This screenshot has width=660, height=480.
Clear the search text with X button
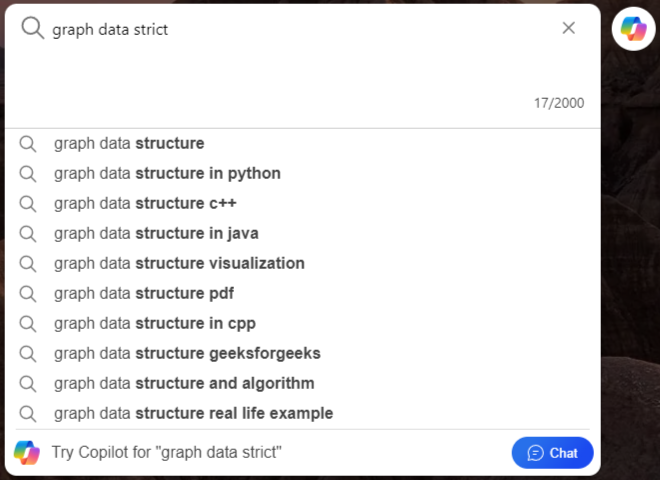[569, 28]
